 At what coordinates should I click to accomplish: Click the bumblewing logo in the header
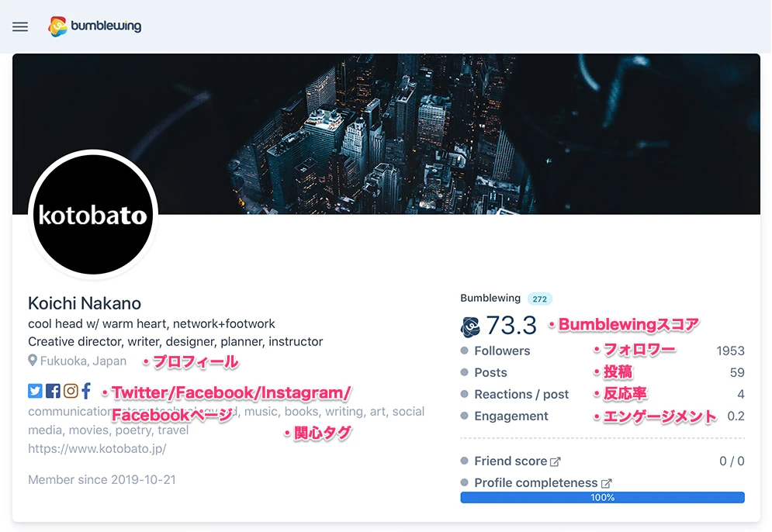pos(95,26)
